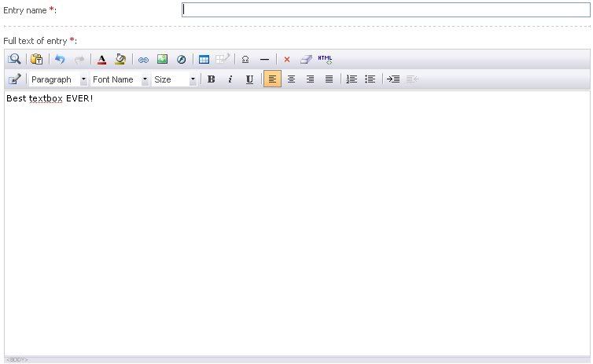
Task: Switch to HTML source view
Action: pyautogui.click(x=325, y=59)
